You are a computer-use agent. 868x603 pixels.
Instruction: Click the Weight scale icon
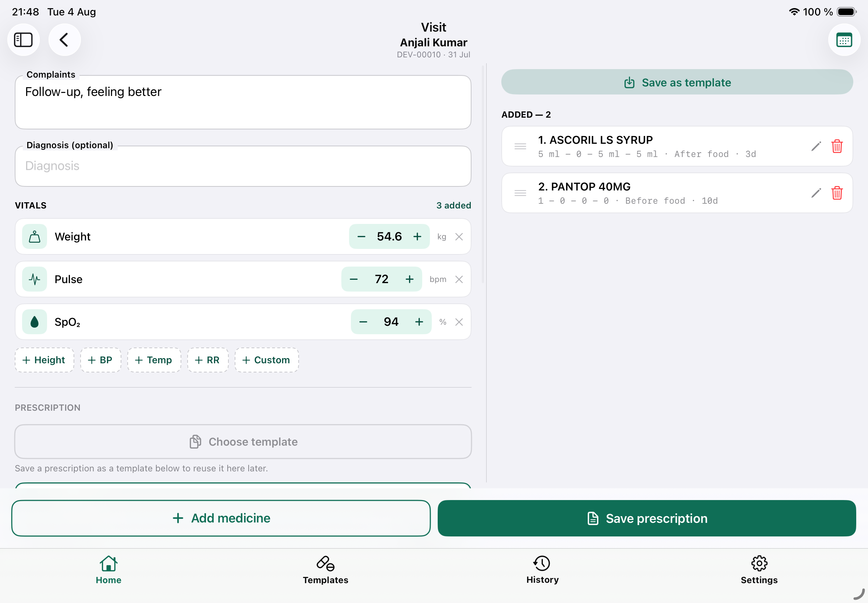(34, 236)
